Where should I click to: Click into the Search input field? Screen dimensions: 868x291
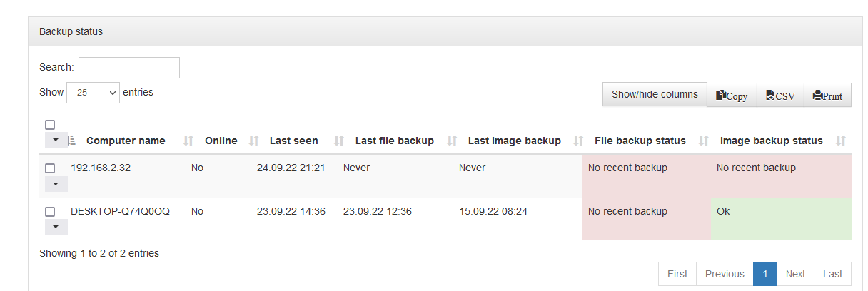point(129,68)
